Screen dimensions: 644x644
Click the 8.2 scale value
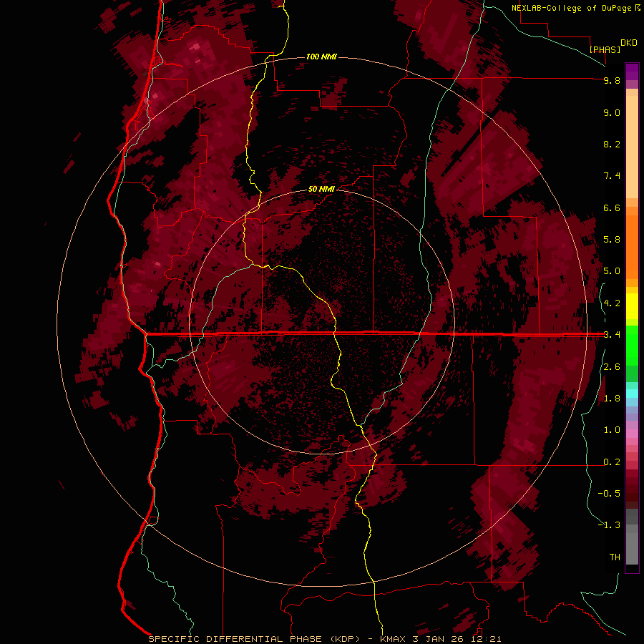(x=612, y=144)
